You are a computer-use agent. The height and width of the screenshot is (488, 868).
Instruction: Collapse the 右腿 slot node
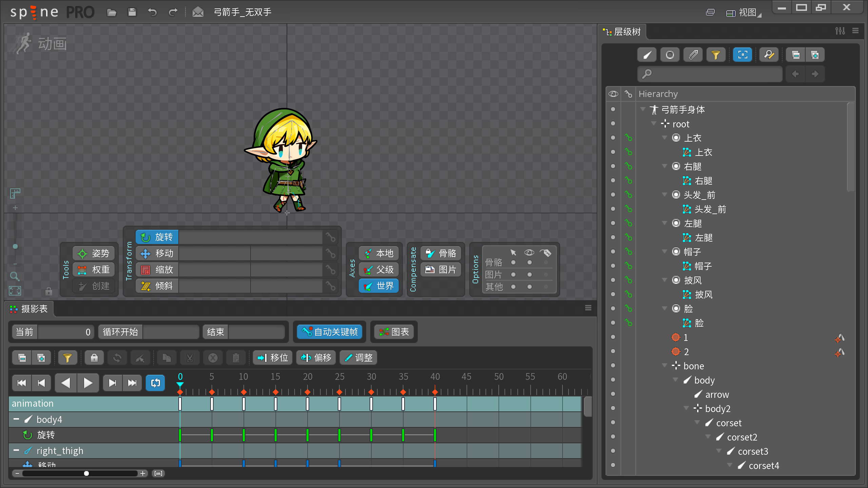pyautogui.click(x=665, y=166)
